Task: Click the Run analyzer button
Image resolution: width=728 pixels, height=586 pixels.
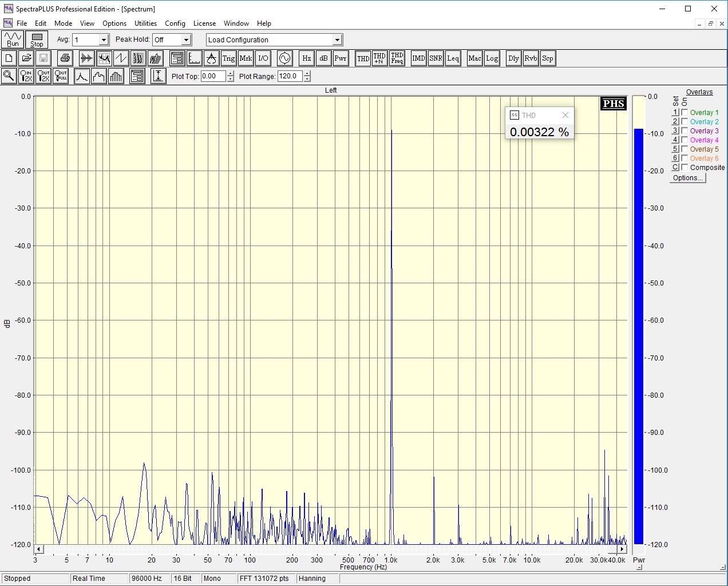Action: pos(13,39)
